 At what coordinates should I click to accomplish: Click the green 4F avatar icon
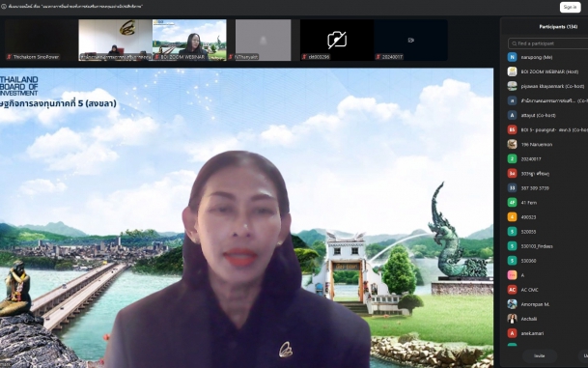click(512, 203)
